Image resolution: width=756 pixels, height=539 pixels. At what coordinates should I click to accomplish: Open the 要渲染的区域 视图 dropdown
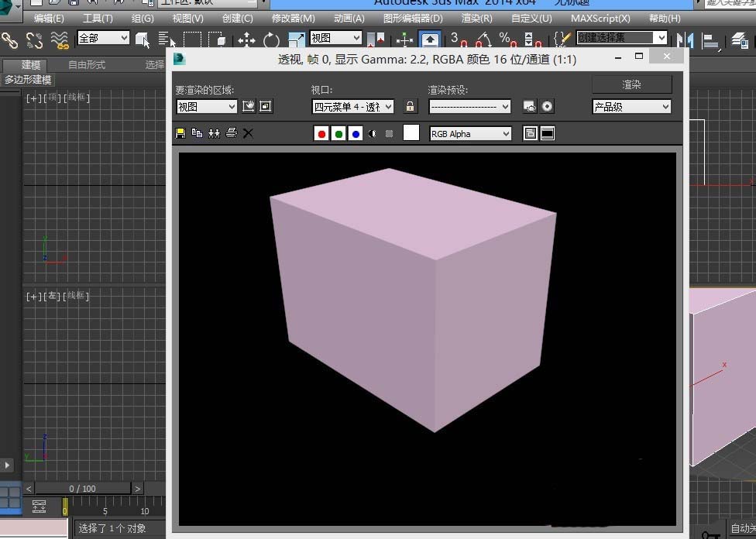(x=206, y=107)
